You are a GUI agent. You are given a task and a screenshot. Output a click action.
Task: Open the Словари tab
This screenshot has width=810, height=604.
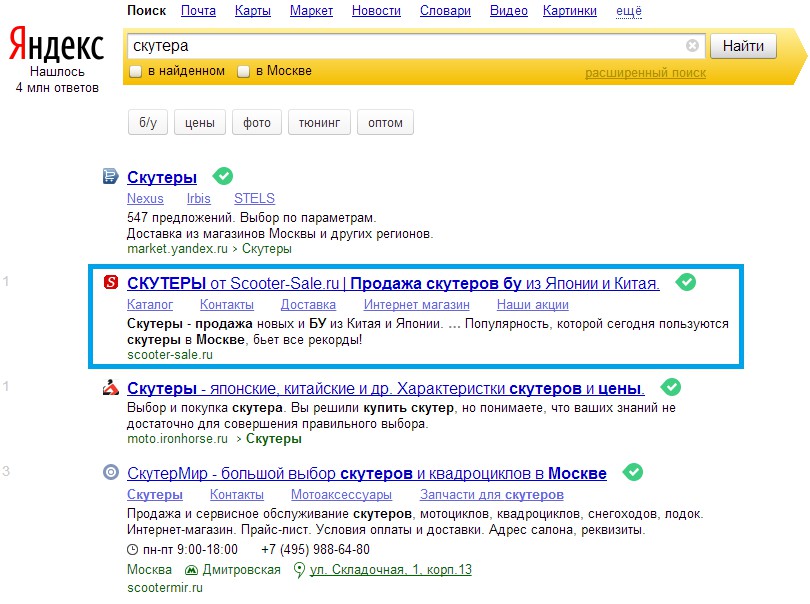tap(445, 11)
